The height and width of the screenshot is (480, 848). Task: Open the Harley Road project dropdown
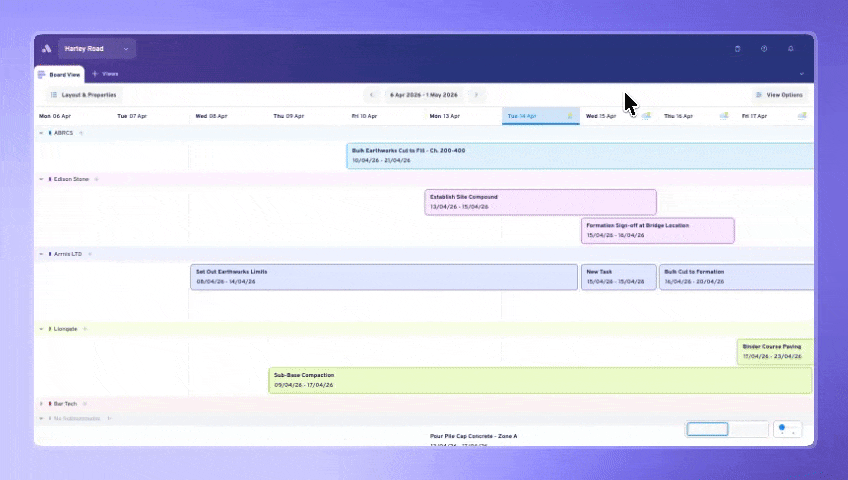click(97, 49)
